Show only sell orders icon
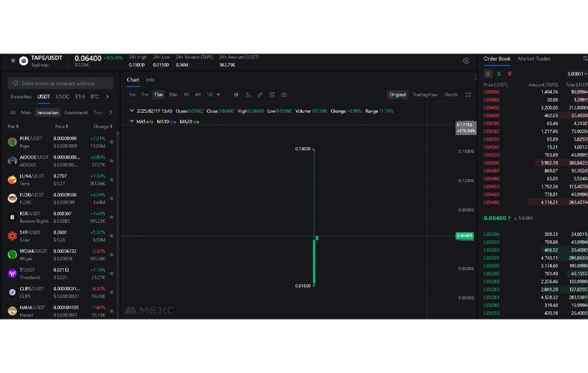Screen dimensions: 588x373 pyautogui.click(x=509, y=74)
